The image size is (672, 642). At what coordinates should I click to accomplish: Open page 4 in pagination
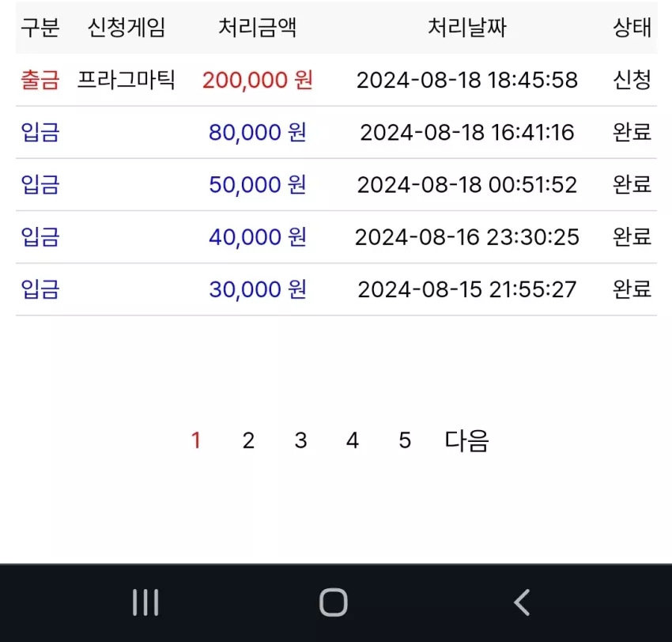click(353, 440)
